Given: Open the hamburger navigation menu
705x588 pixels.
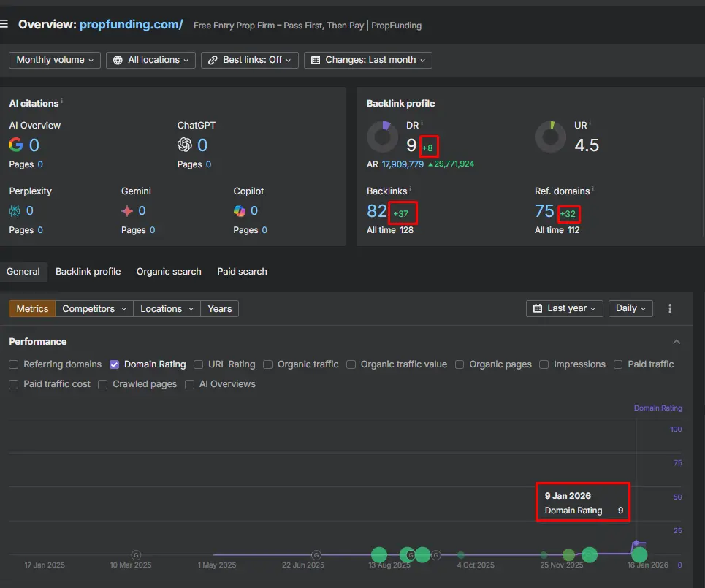Looking at the screenshot, I should coord(6,23).
